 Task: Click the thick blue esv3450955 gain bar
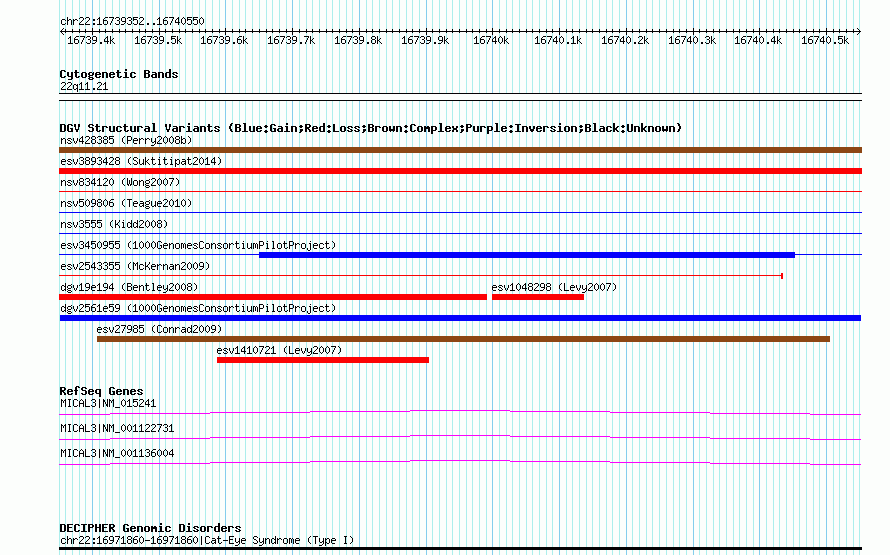click(x=527, y=255)
